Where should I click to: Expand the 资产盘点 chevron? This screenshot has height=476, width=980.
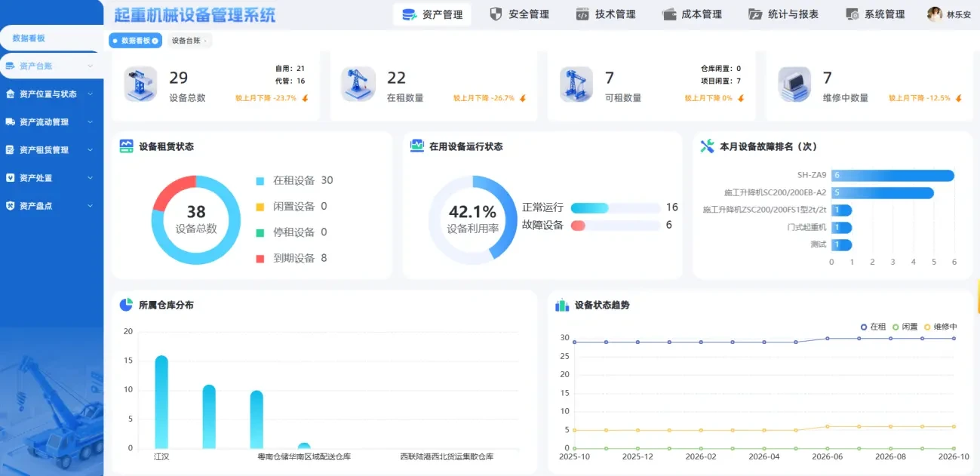tap(91, 206)
